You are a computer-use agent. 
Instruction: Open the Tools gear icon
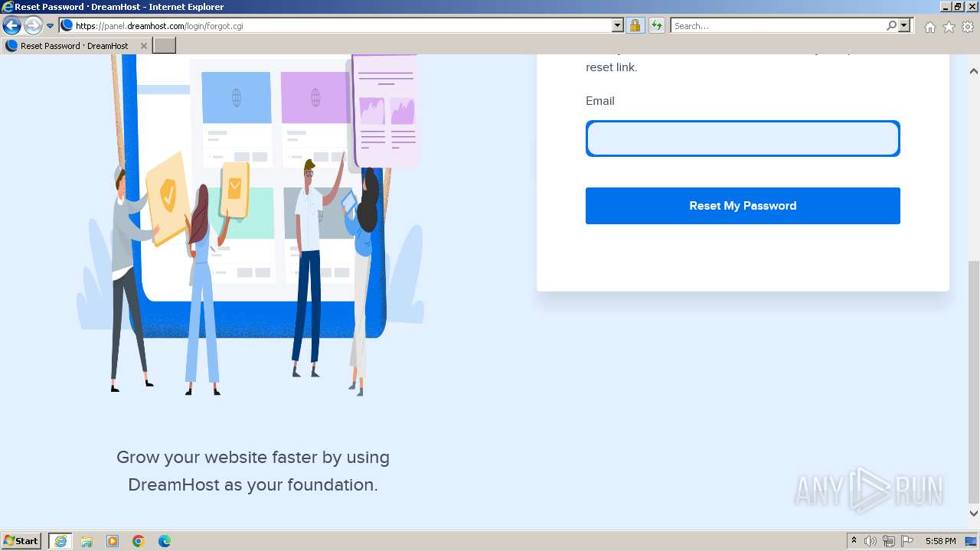968,27
